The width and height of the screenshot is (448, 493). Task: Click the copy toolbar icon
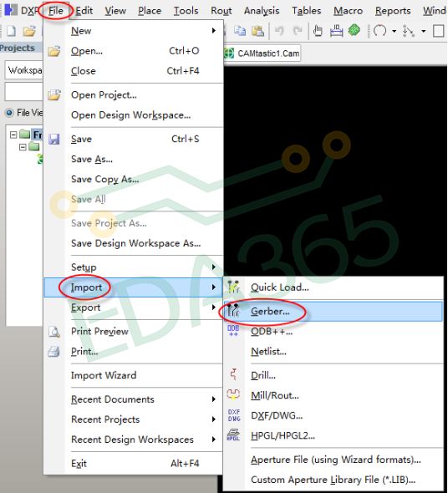pyautogui.click(x=240, y=31)
